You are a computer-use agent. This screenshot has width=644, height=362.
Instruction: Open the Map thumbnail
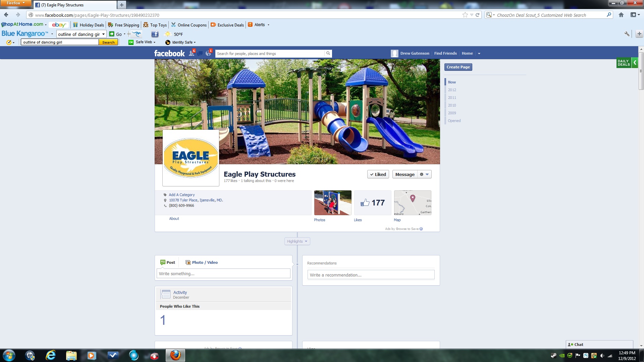point(413,203)
